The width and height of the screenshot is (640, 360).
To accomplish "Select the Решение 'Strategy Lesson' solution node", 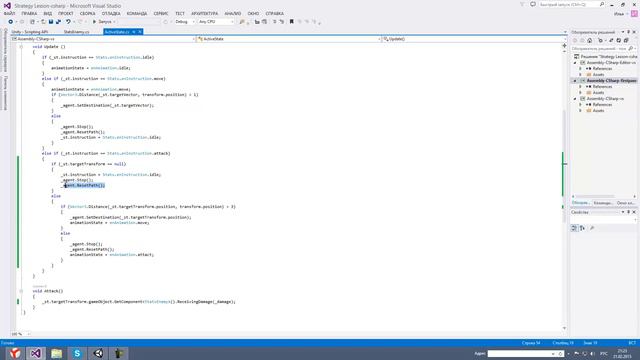I will point(605,57).
